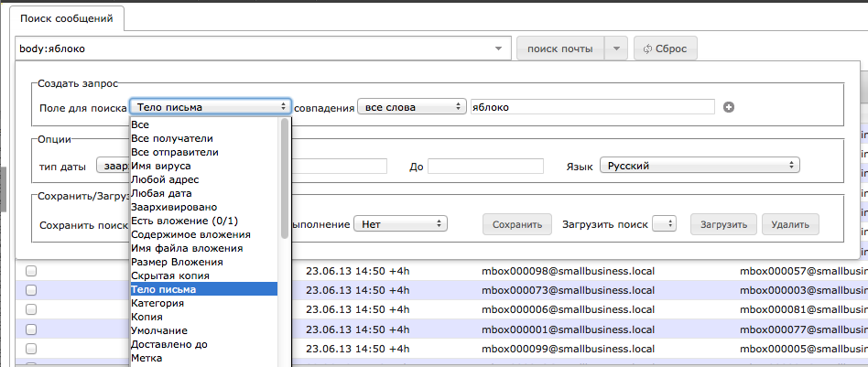
Task: Click the Удалить button
Action: 790,225
